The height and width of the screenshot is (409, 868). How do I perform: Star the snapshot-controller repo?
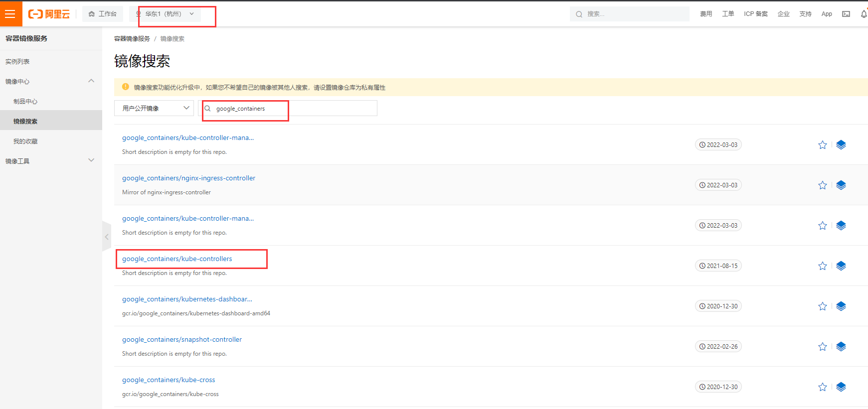click(823, 347)
